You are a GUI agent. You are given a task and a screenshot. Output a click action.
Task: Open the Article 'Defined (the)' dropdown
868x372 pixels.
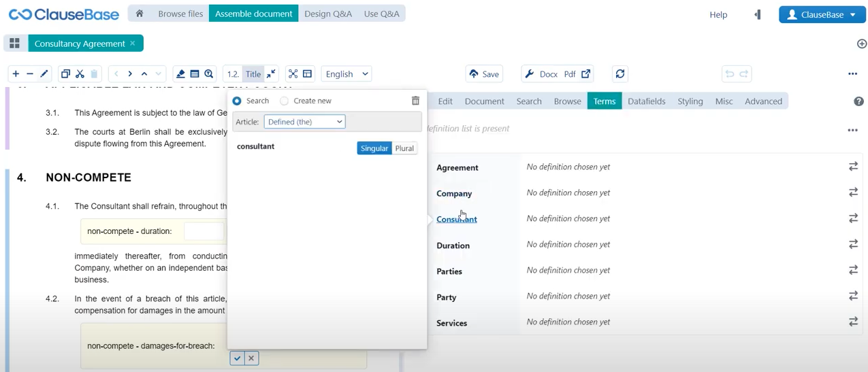(x=304, y=122)
